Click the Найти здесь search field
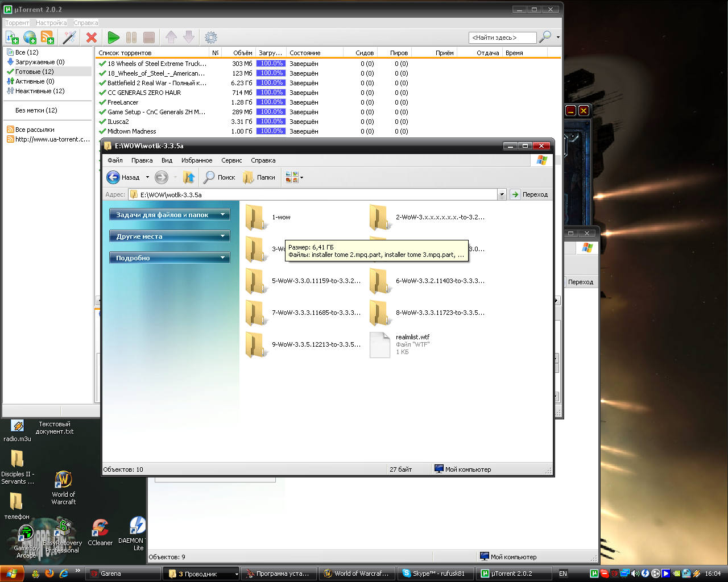 pyautogui.click(x=502, y=38)
